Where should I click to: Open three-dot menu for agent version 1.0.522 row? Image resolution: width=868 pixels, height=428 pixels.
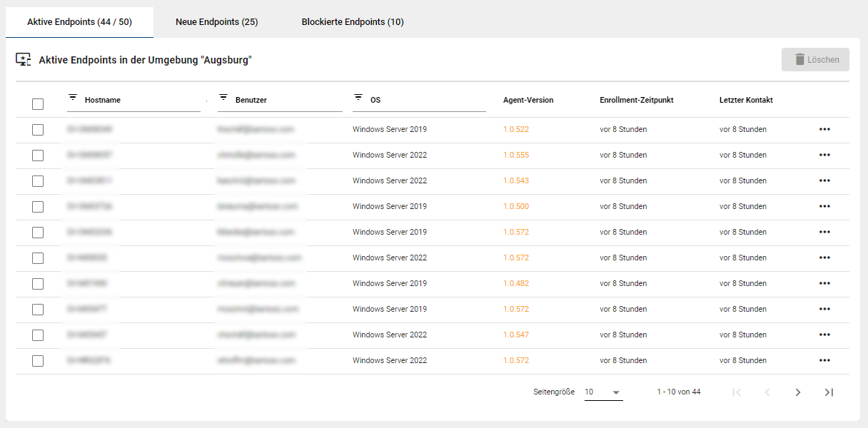tap(824, 130)
